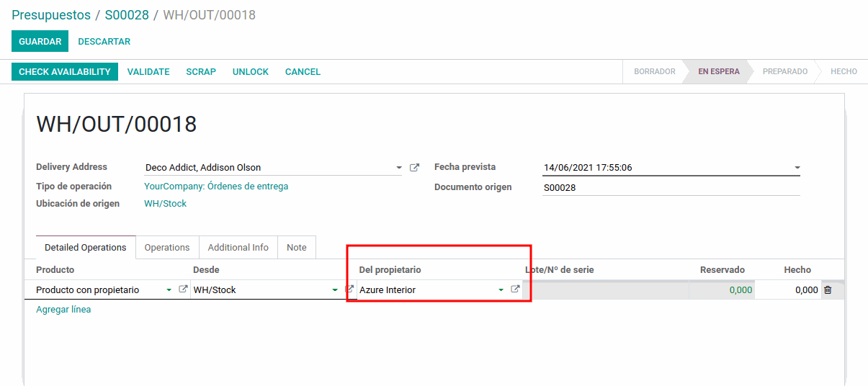Image resolution: width=868 pixels, height=386 pixels.
Task: Switch to the Operations tab
Action: (167, 247)
